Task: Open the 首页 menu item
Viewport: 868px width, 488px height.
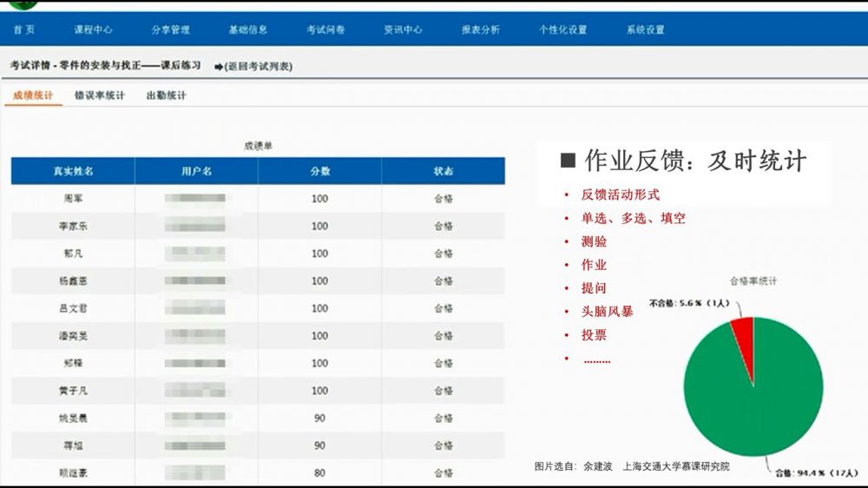Action: point(24,30)
